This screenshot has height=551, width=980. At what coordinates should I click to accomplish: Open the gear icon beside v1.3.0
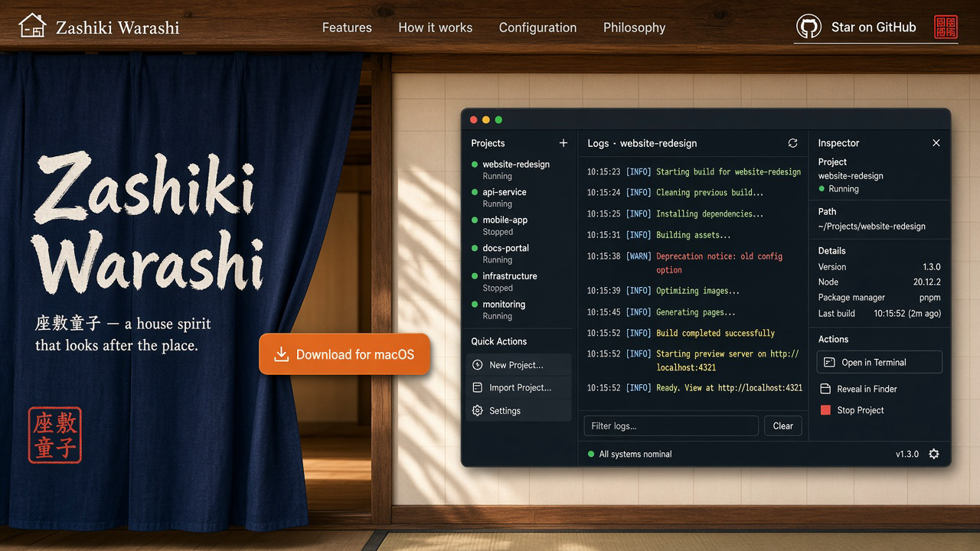pos(934,454)
